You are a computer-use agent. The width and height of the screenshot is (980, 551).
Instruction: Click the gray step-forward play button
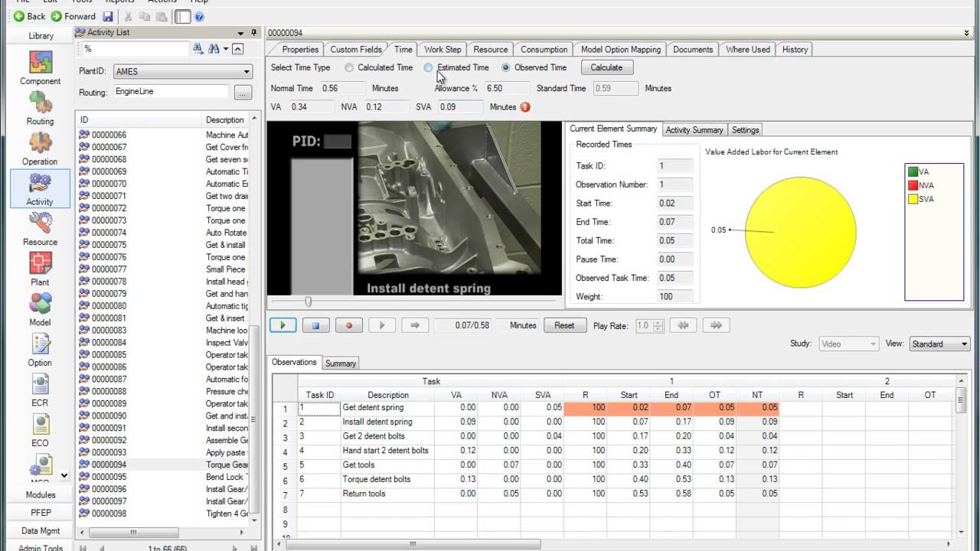coord(382,325)
